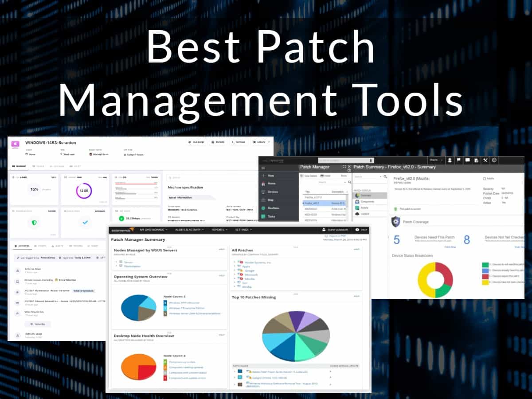Click the wrench tools icon in top bar
Image resolution: width=532 pixels, height=399 pixels.
485,160
